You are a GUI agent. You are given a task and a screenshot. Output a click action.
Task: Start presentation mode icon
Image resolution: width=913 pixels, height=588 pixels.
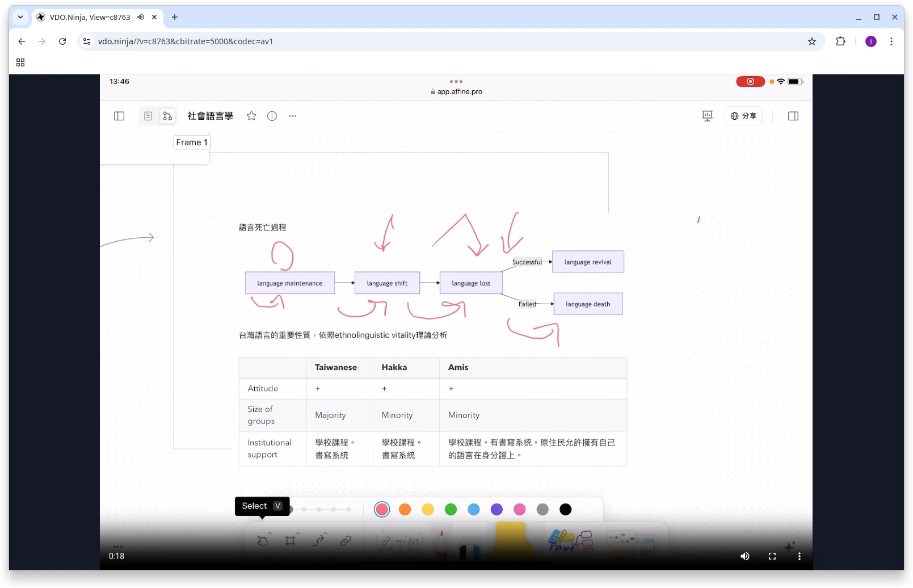pos(707,116)
